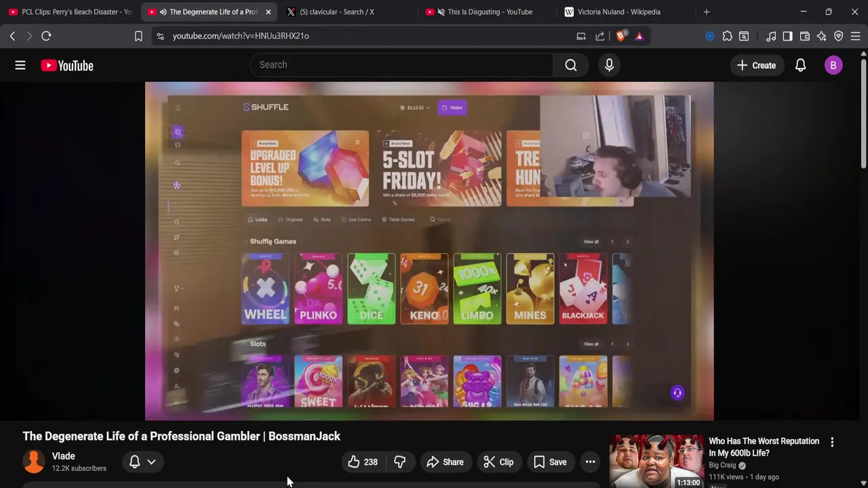
Task: Open the Vlade channel name link
Action: [64, 456]
